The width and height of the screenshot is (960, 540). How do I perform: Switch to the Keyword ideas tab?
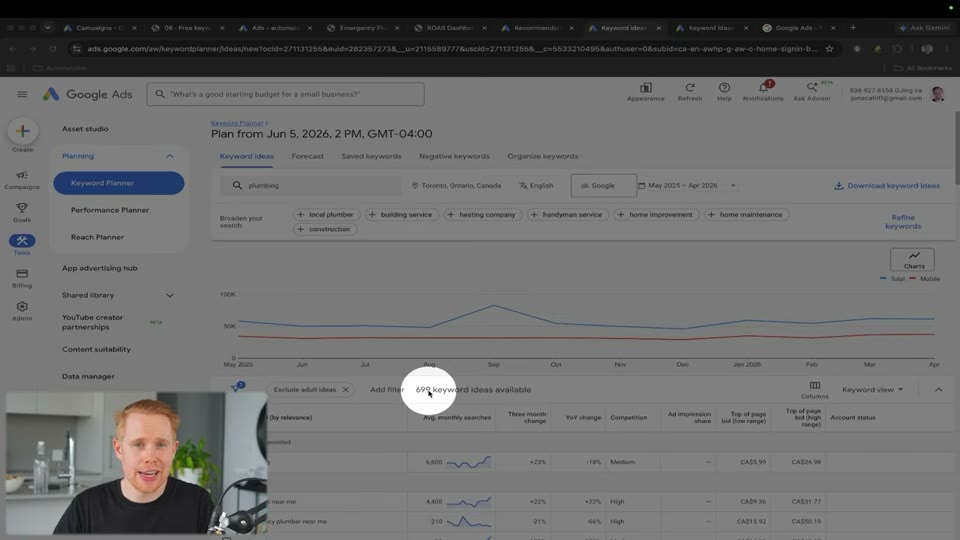point(247,156)
